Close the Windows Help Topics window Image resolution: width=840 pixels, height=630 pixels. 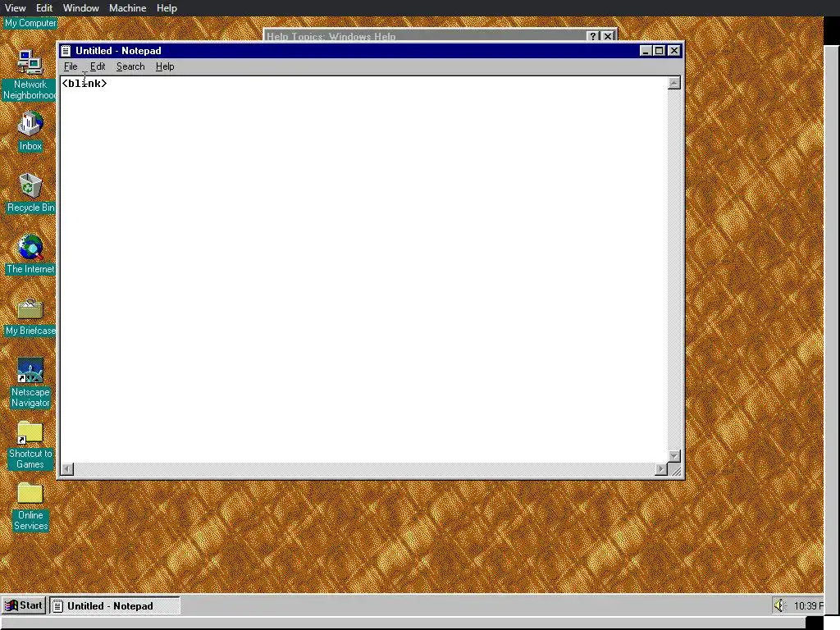click(608, 36)
